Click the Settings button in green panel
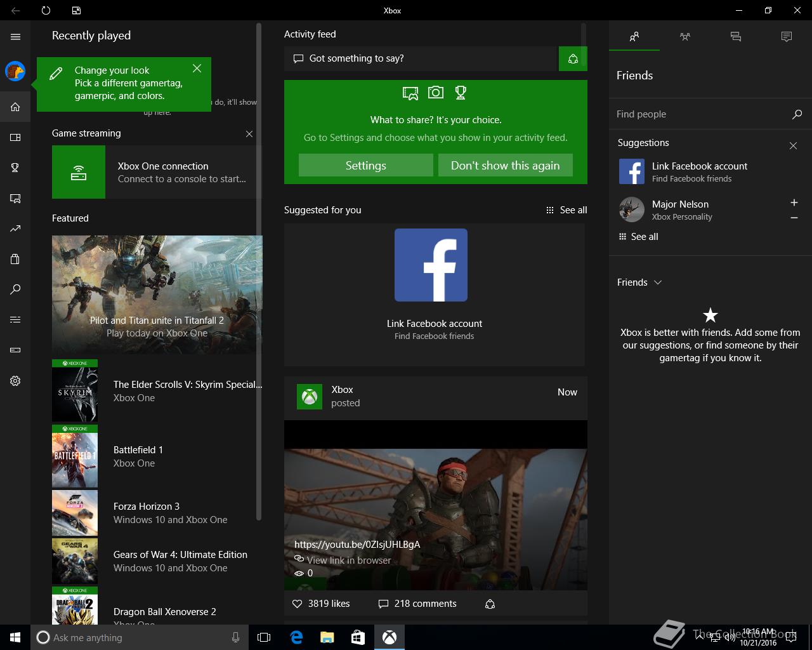Image resolution: width=812 pixels, height=650 pixels. (x=366, y=165)
